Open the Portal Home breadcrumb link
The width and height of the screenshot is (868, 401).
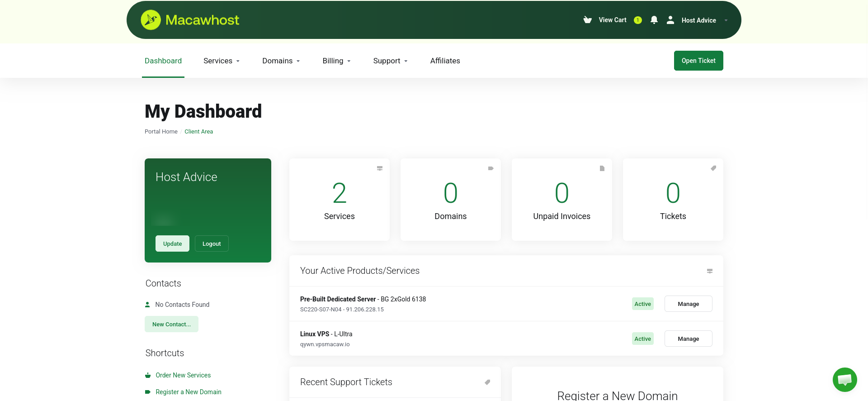pyautogui.click(x=161, y=132)
